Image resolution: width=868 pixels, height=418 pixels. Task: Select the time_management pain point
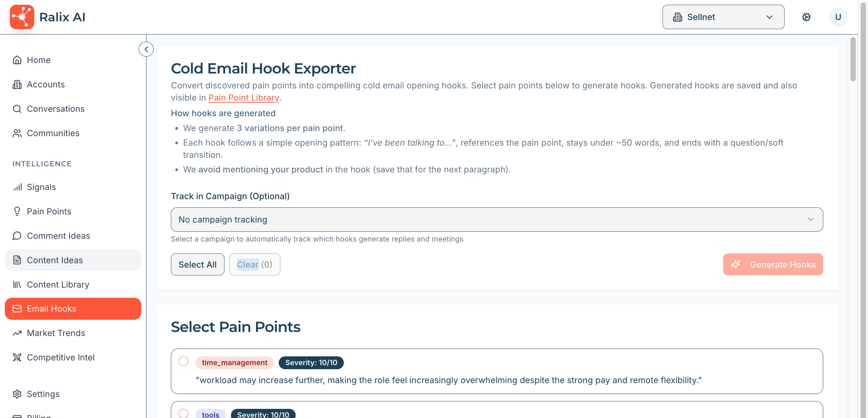(x=183, y=362)
